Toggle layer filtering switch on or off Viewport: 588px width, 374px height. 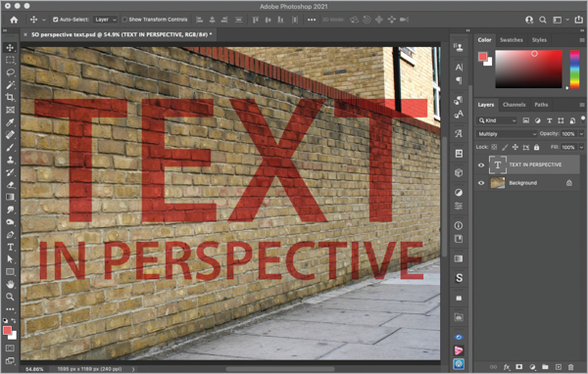tap(583, 119)
